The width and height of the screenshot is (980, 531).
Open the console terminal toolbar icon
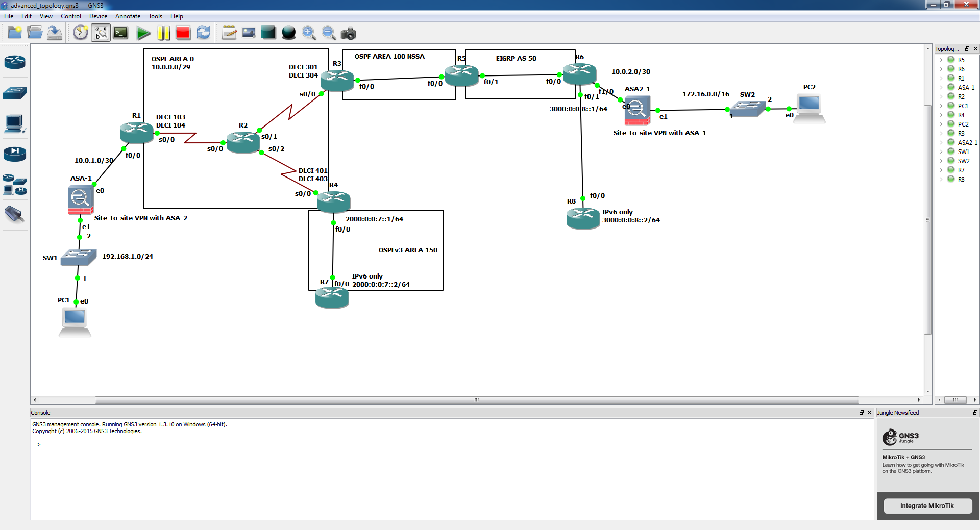click(x=121, y=33)
